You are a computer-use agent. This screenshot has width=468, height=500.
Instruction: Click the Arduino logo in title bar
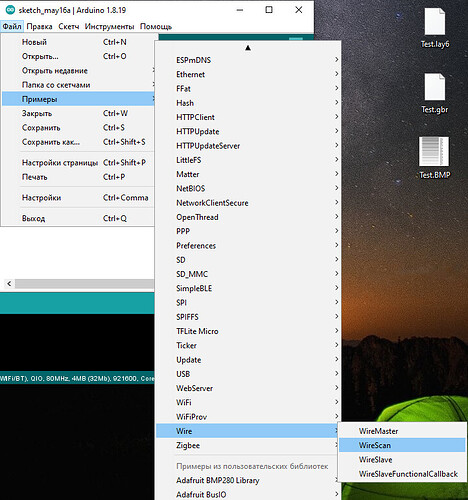tap(10, 10)
